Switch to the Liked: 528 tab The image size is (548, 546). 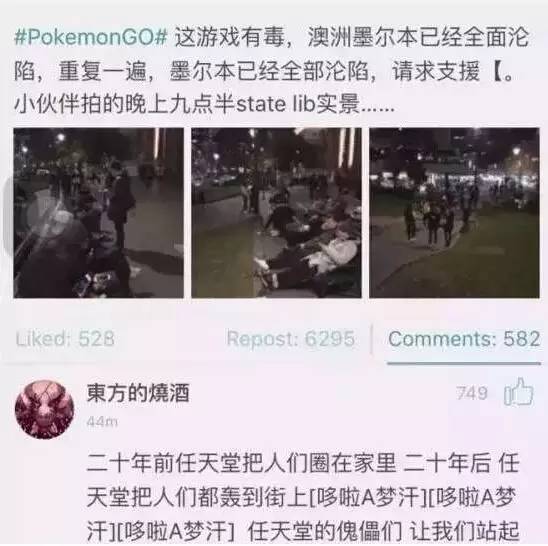click(65, 338)
